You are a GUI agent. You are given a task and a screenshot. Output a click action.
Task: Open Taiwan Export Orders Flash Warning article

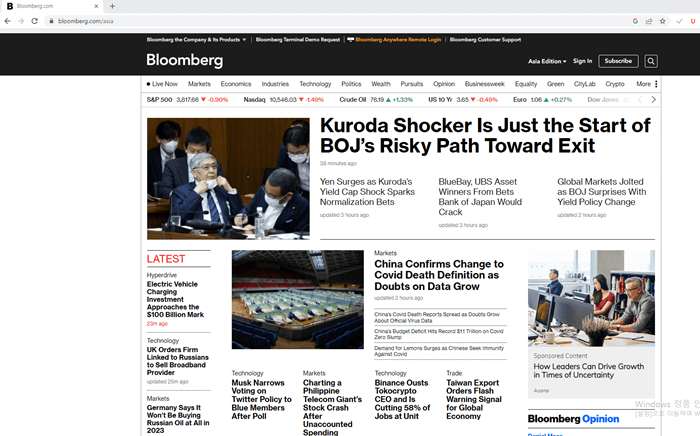pos(474,399)
